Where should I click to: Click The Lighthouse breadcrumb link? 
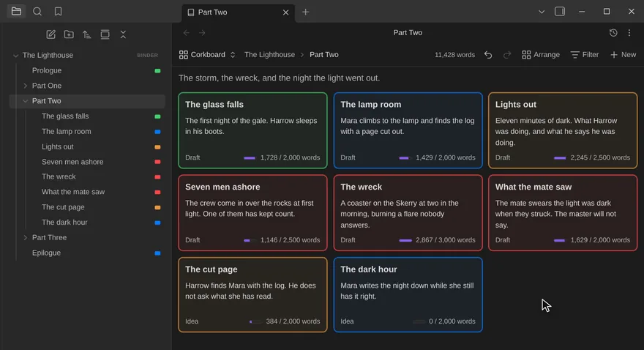tap(269, 55)
